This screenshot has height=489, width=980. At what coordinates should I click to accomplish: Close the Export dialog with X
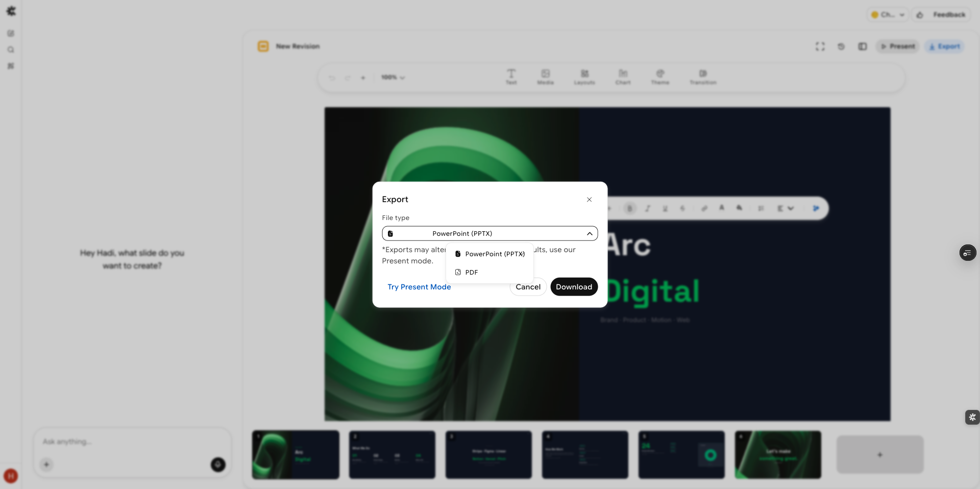[x=589, y=200]
